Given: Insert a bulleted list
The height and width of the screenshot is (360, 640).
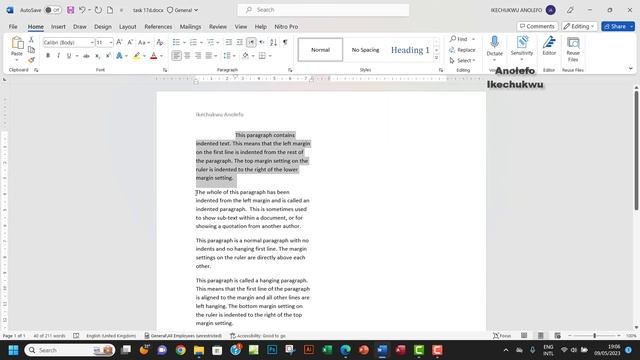Looking at the screenshot, I should (x=176, y=42).
